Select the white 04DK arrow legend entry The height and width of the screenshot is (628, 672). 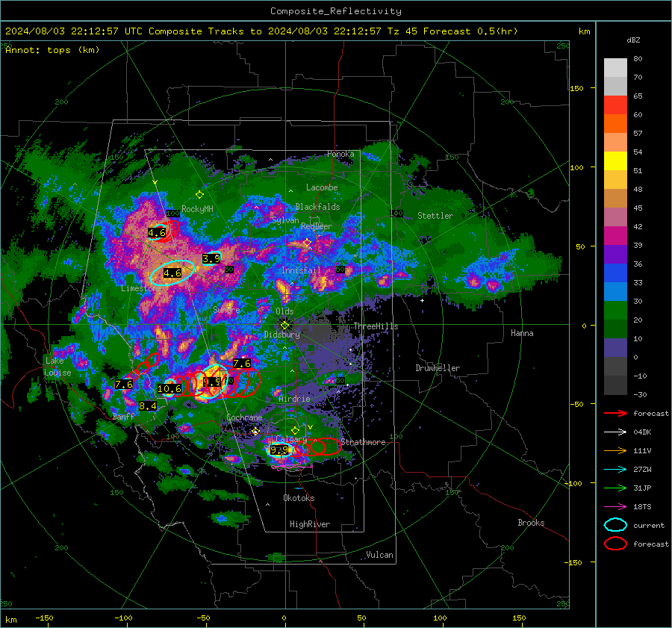point(615,432)
